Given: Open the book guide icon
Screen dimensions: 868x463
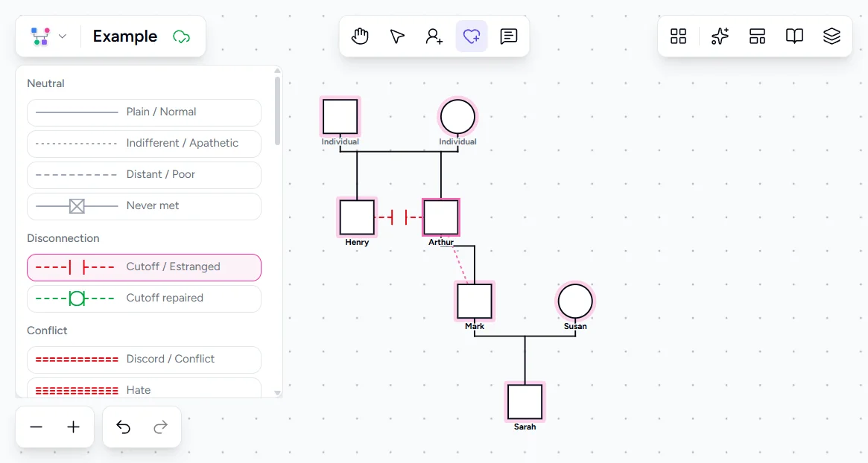Looking at the screenshot, I should point(794,36).
